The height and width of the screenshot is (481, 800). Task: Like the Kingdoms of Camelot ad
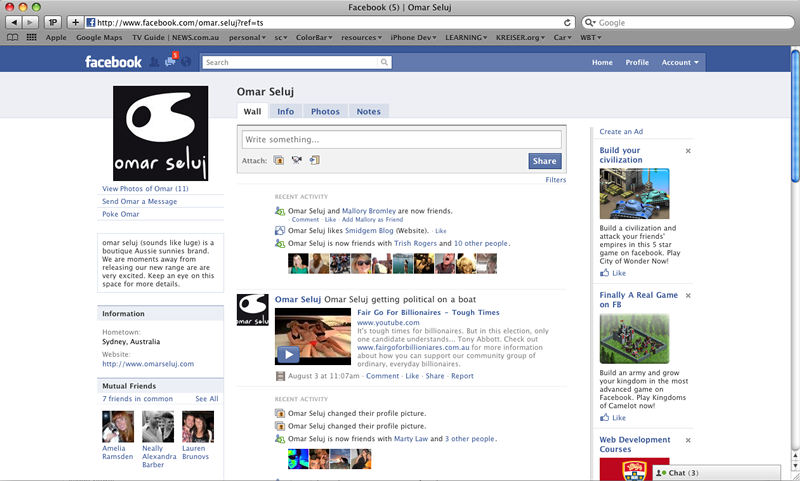613,417
